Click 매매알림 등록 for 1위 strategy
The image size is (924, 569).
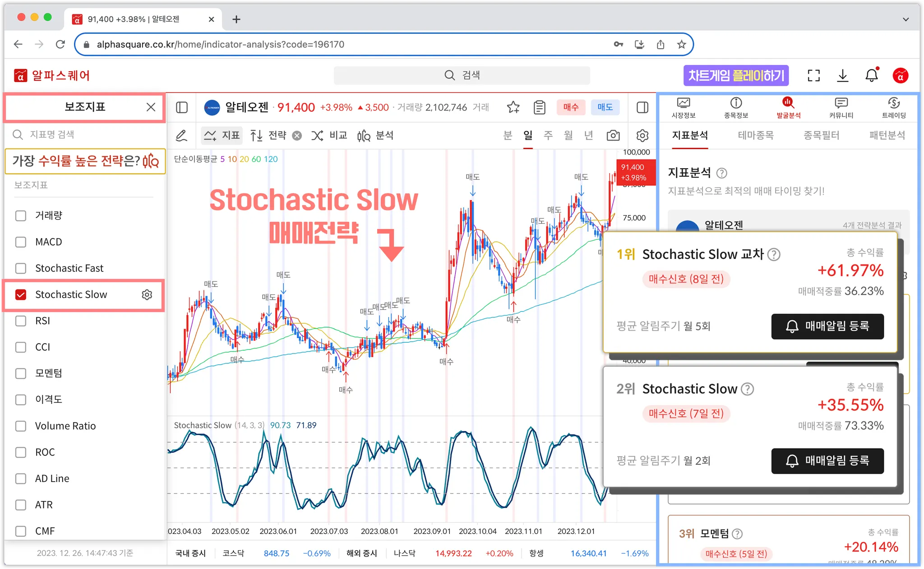tap(827, 326)
